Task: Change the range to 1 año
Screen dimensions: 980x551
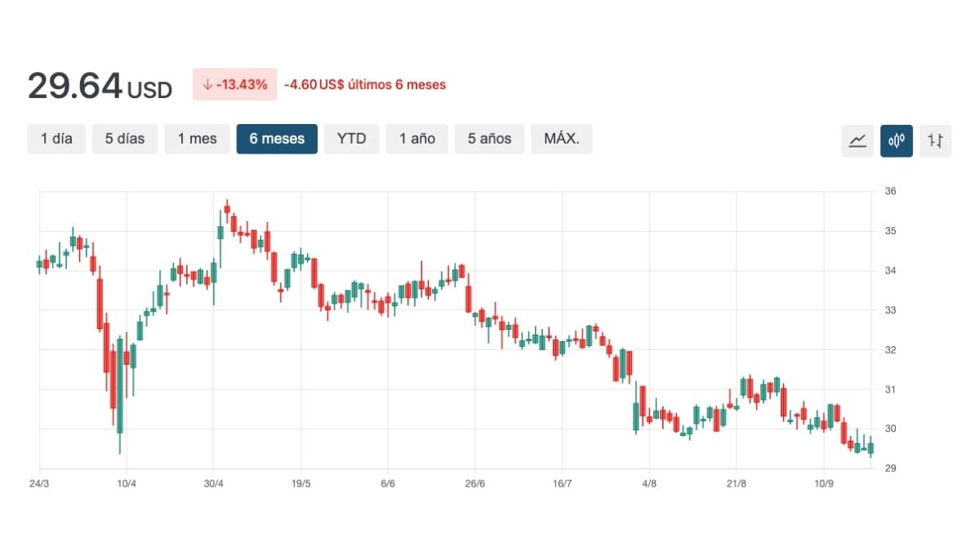Action: (x=417, y=139)
